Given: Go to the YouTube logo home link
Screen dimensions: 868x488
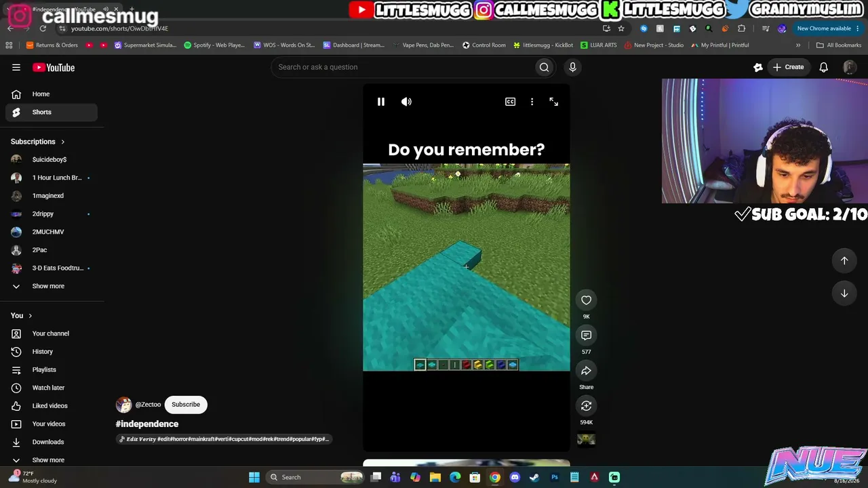Looking at the screenshot, I should [54, 67].
